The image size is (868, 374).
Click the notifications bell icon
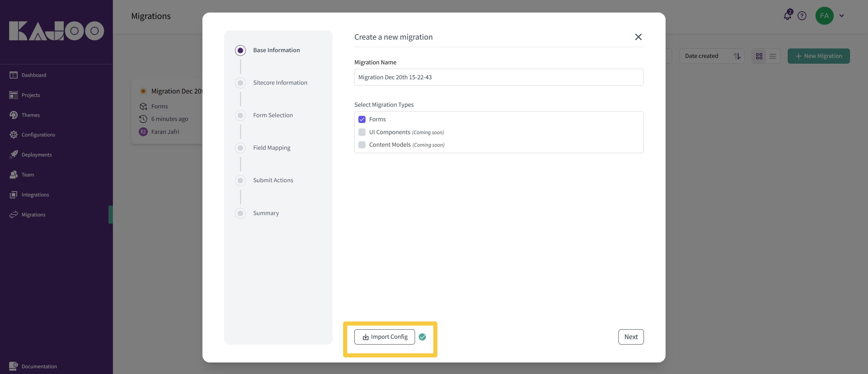787,16
